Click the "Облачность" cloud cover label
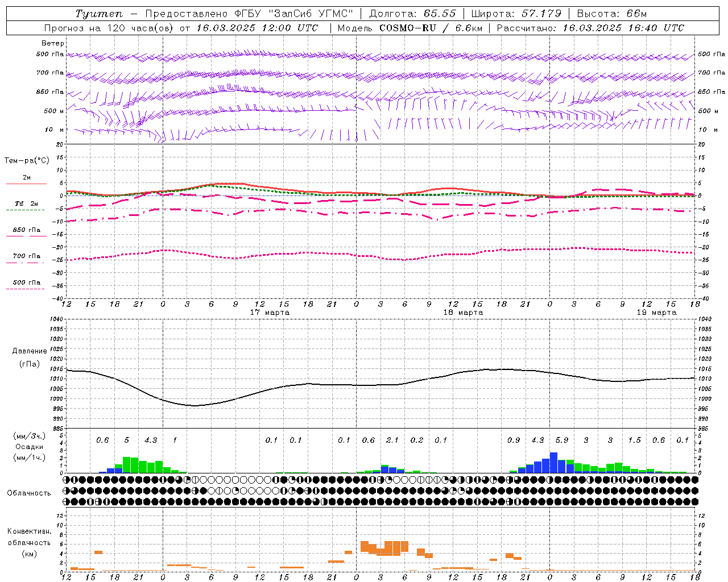The height and width of the screenshot is (582, 728). (x=29, y=493)
